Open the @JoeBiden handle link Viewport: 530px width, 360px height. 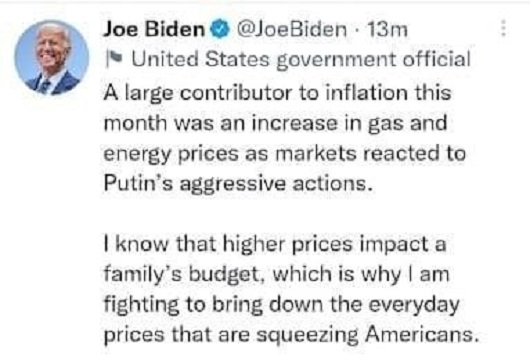pos(292,29)
